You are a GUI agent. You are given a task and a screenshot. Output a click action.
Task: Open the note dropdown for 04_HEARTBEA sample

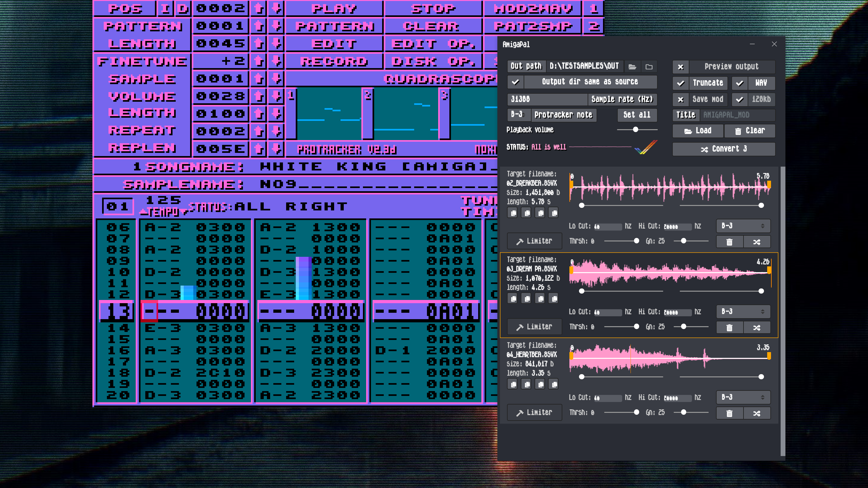(743, 397)
